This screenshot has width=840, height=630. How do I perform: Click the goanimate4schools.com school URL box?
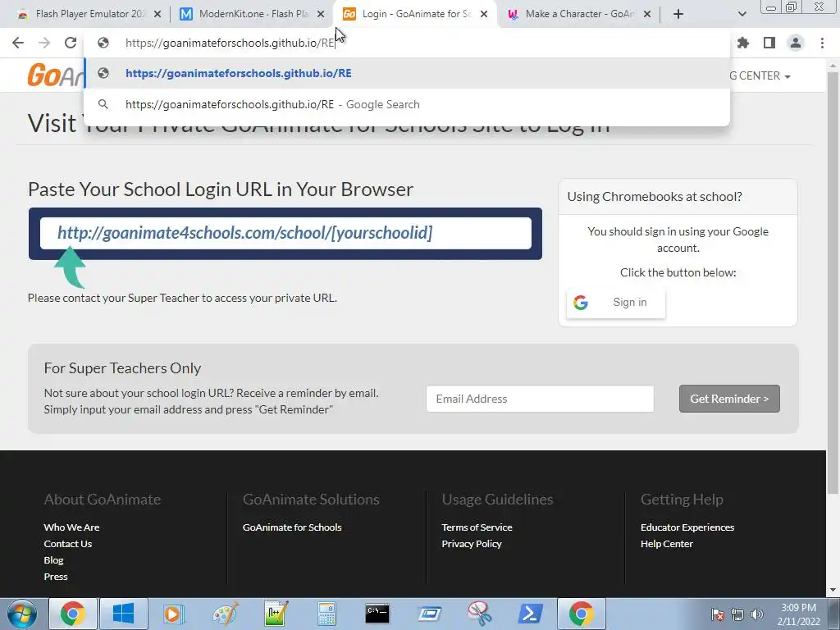tap(285, 233)
